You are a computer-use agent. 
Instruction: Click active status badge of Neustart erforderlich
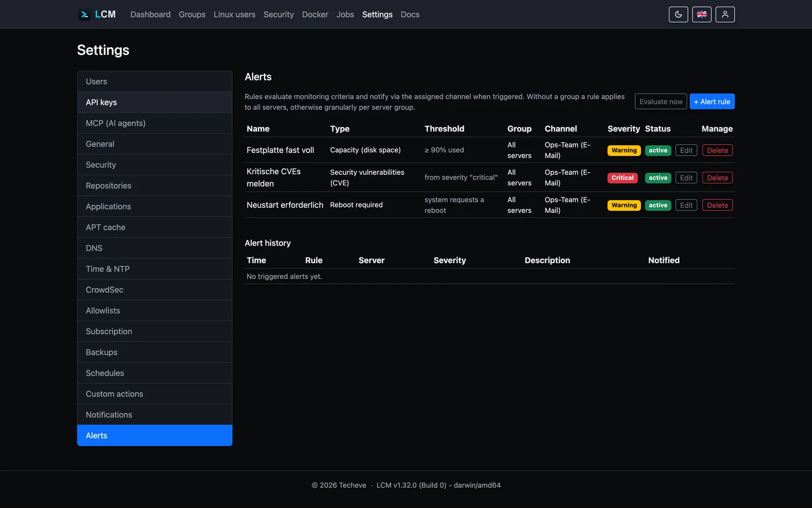[x=658, y=205]
